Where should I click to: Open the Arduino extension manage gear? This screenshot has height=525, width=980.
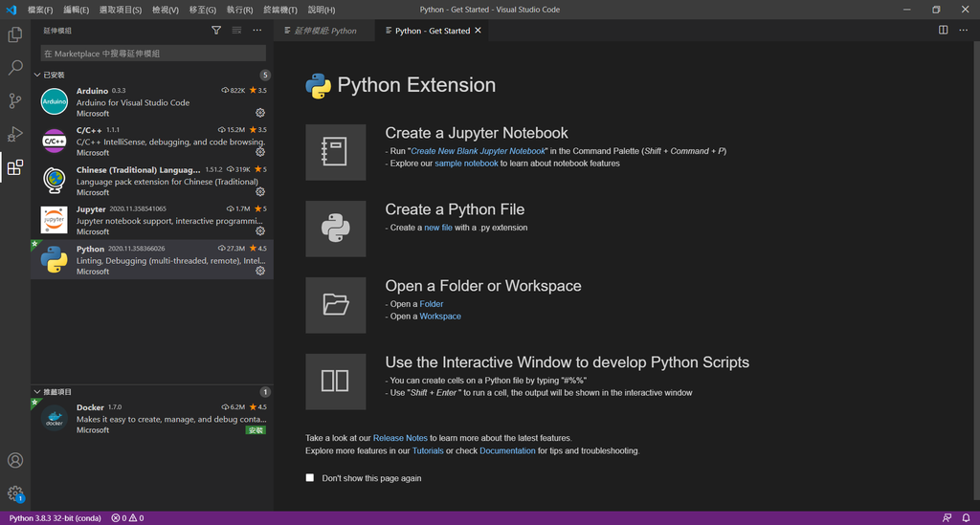click(260, 113)
